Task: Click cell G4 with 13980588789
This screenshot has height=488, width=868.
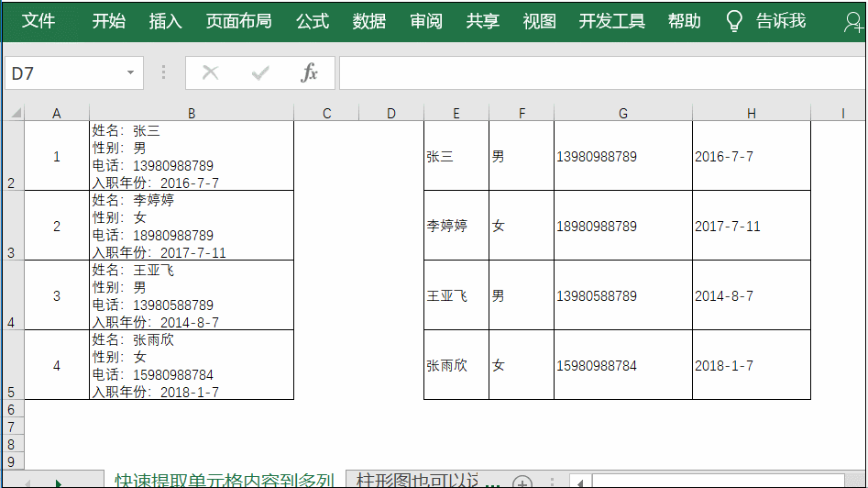Action: (x=623, y=295)
